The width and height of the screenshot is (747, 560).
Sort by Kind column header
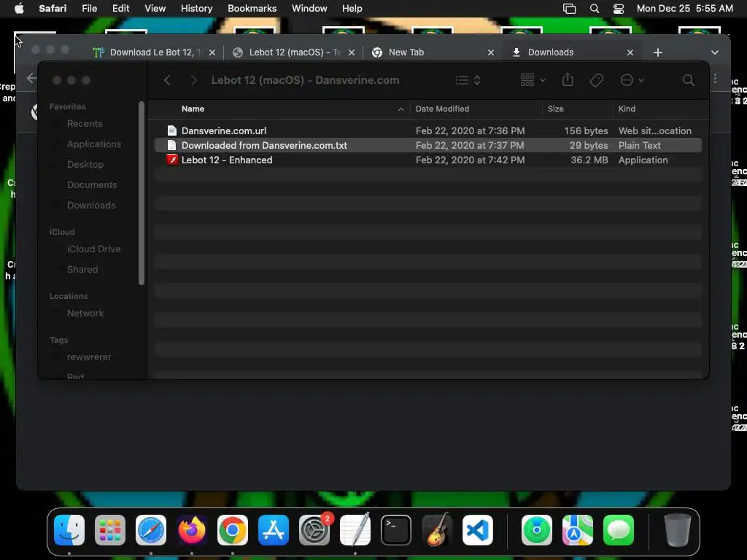[627, 109]
